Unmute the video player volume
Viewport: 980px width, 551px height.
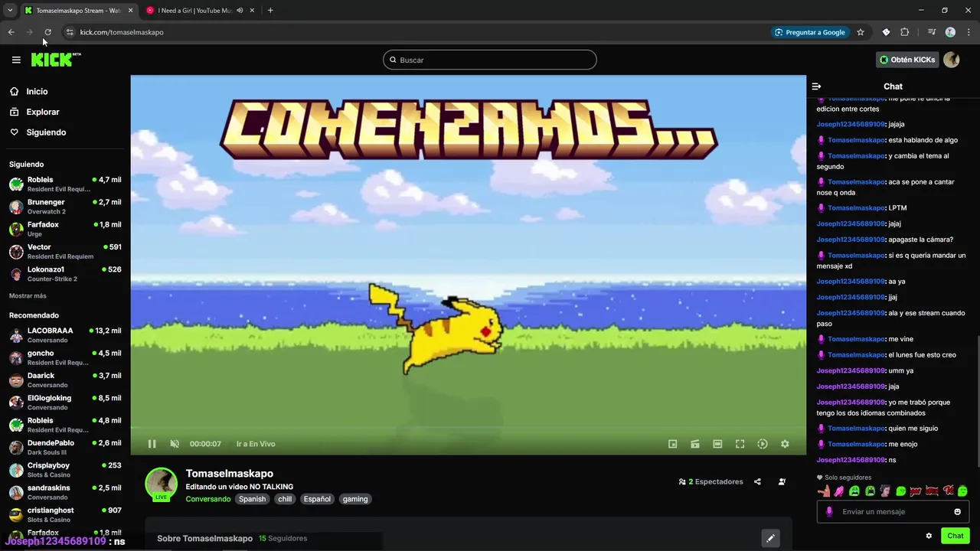tap(175, 444)
